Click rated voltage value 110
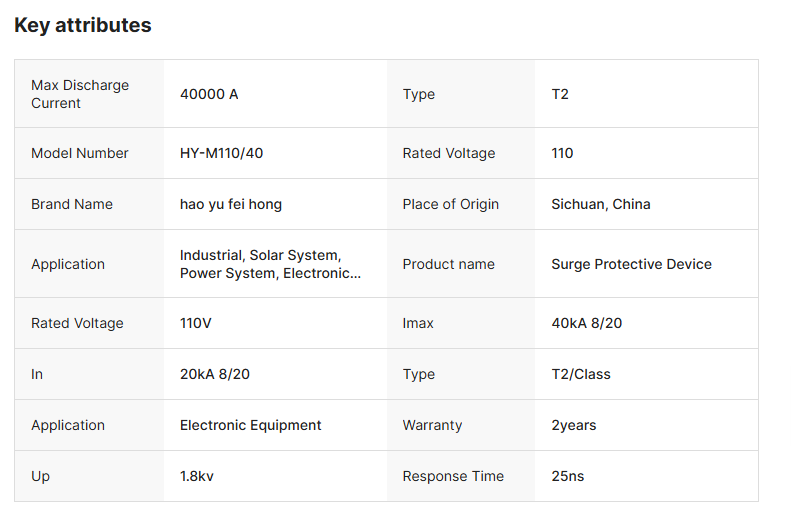791x512 pixels. (562, 153)
